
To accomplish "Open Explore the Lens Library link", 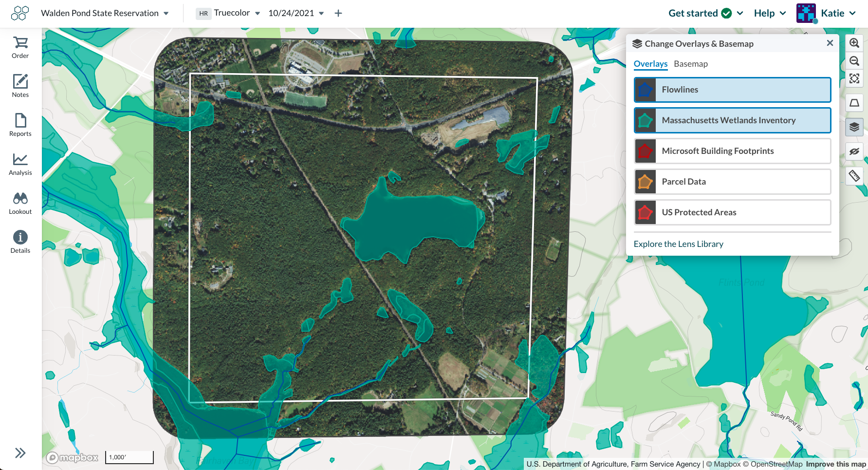I will (678, 244).
